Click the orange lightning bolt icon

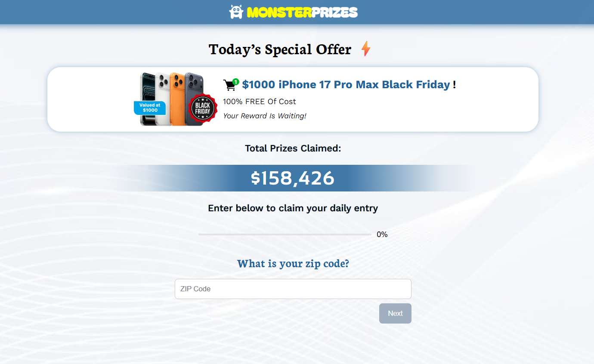(366, 49)
